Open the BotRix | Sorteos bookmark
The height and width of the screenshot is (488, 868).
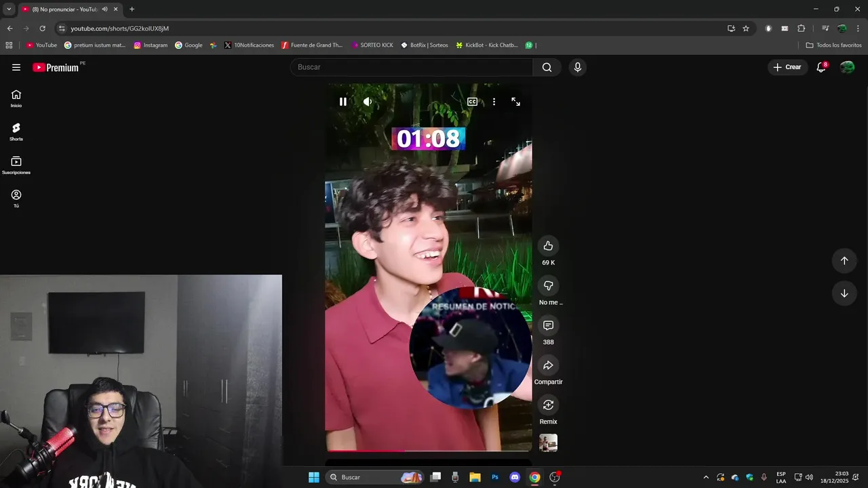[425, 45]
